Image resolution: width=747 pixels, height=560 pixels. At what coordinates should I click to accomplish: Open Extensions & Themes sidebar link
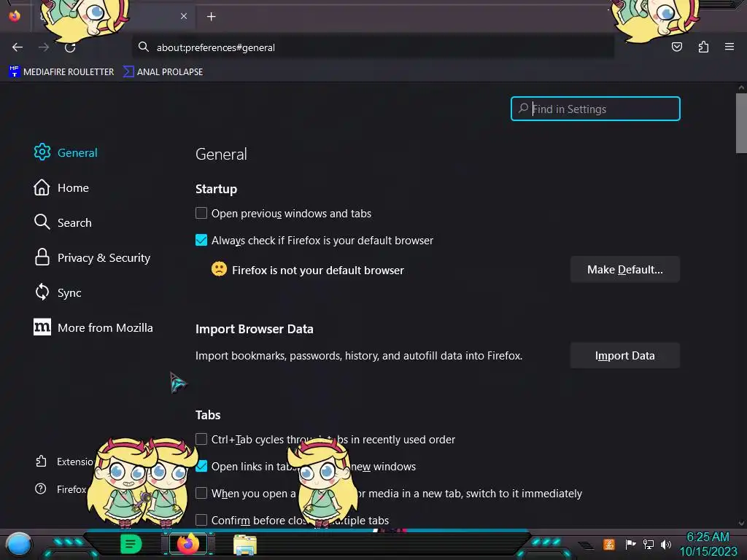point(64,462)
